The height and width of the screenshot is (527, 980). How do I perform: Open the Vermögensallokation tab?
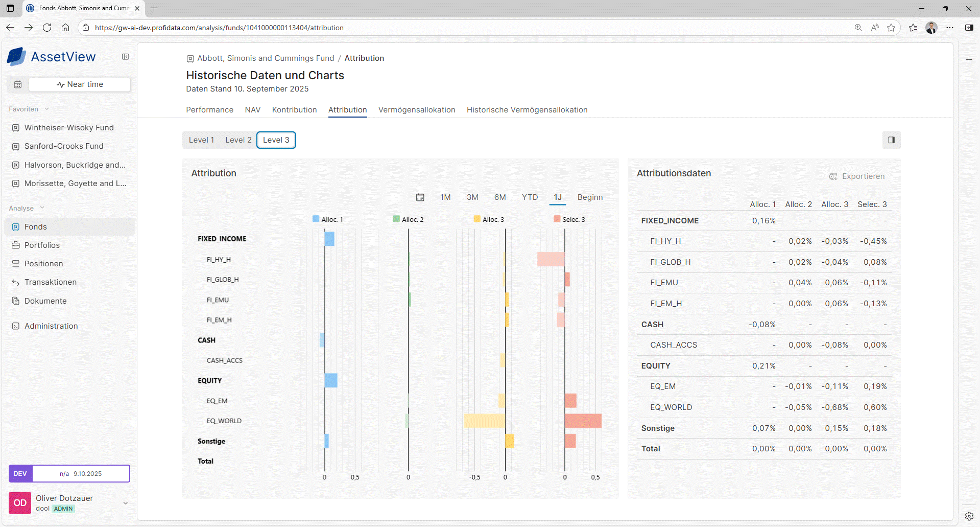tap(416, 110)
